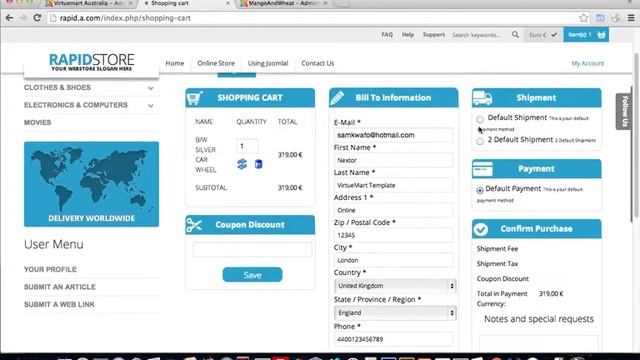Open Submit an Article link
The image size is (640, 360).
pyautogui.click(x=60, y=287)
